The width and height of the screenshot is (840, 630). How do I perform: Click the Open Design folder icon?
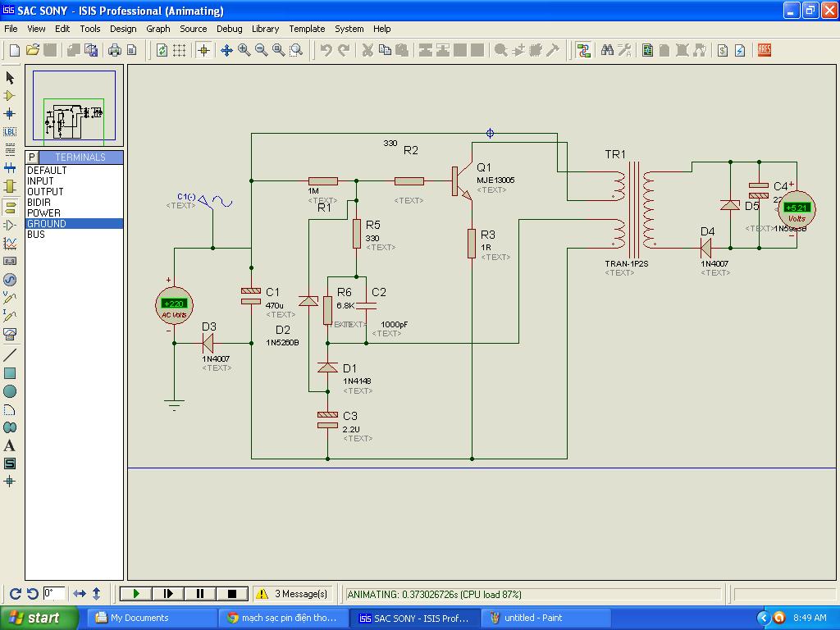point(33,50)
